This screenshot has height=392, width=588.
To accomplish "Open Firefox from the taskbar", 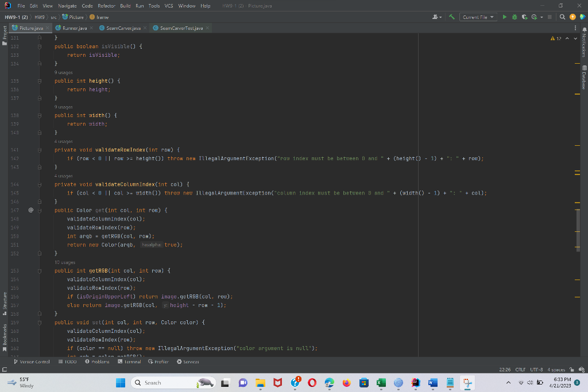I will [x=346, y=383].
